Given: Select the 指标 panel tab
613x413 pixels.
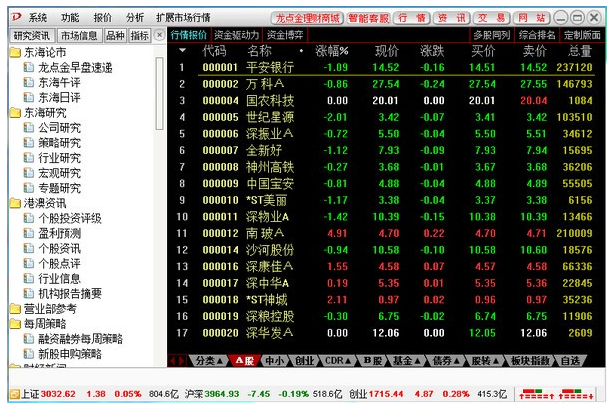Looking at the screenshot, I should (140, 36).
